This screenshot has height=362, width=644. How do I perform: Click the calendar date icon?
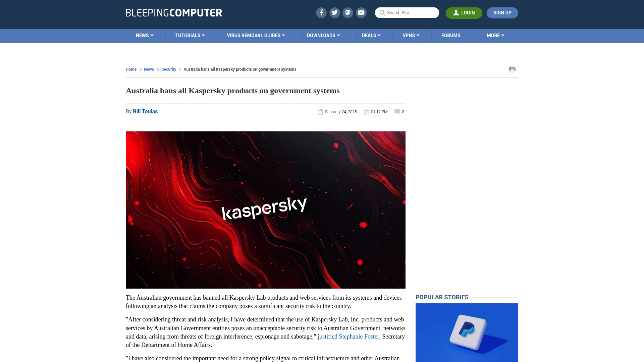click(320, 111)
